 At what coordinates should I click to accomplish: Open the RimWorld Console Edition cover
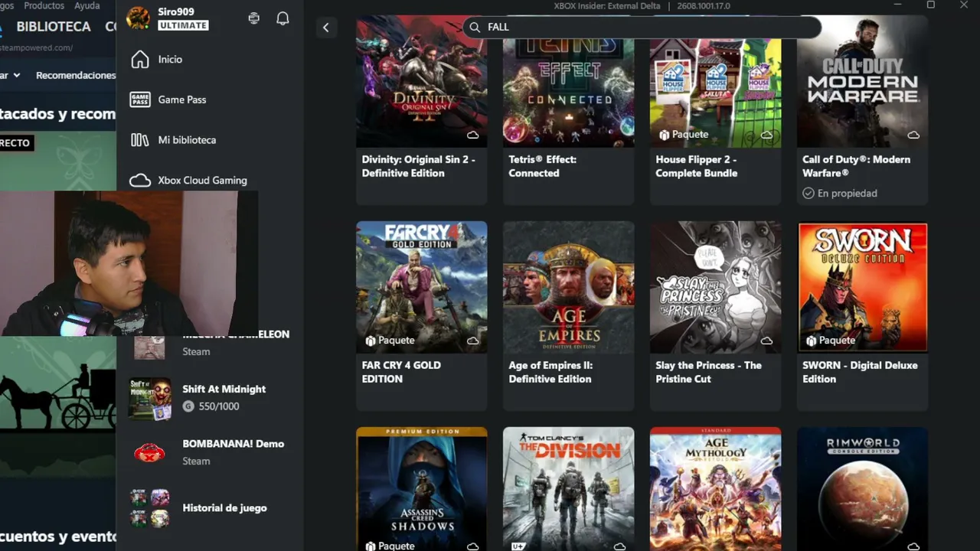862,489
